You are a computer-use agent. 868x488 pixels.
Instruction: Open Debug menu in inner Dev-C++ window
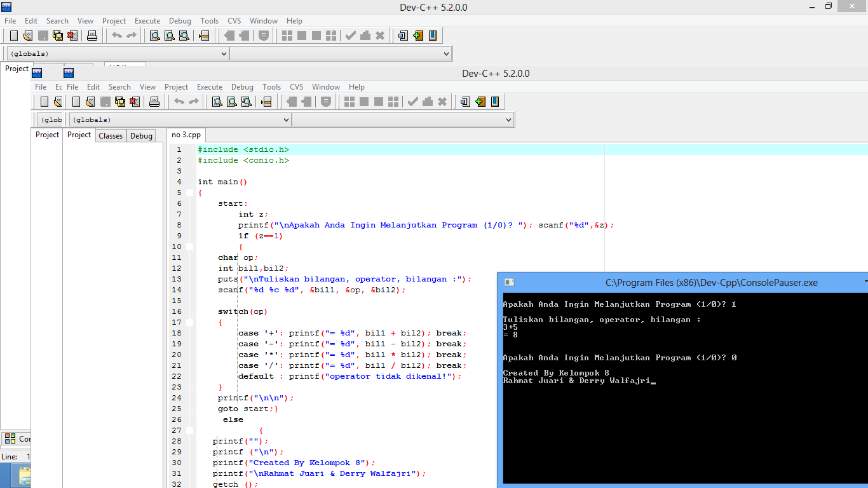[x=242, y=87]
